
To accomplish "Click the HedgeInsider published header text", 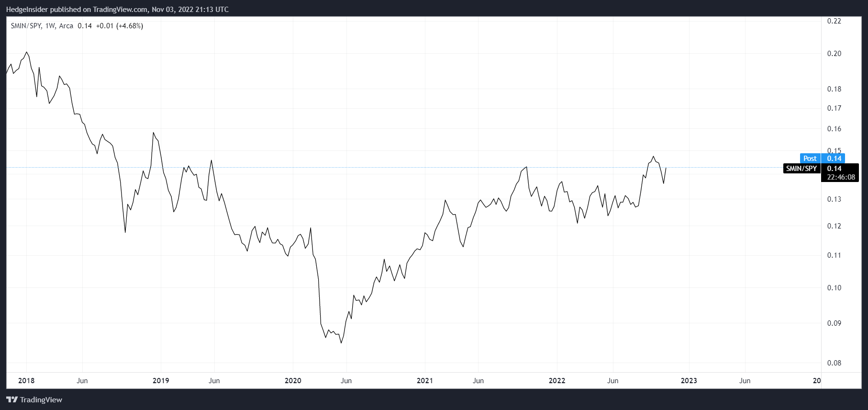I will (x=117, y=10).
